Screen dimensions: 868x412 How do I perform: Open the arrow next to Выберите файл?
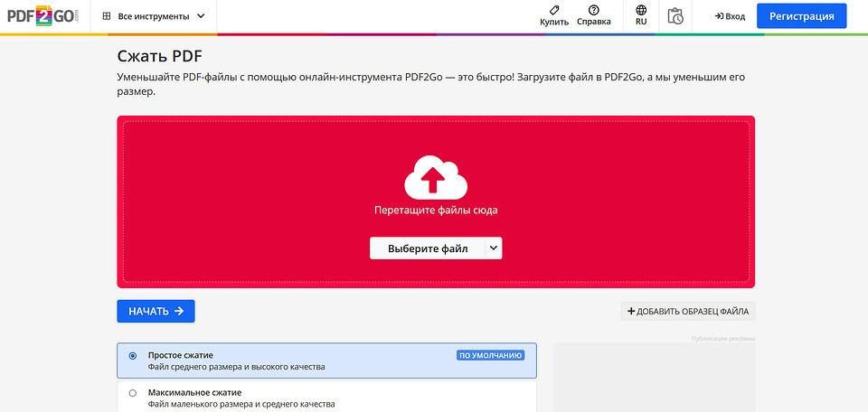coord(494,248)
